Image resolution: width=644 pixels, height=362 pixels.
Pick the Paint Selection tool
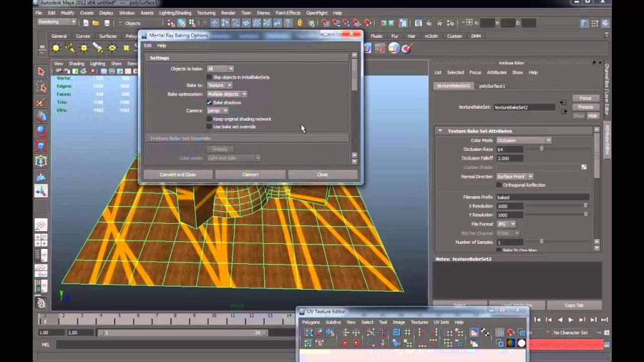[x=41, y=102]
